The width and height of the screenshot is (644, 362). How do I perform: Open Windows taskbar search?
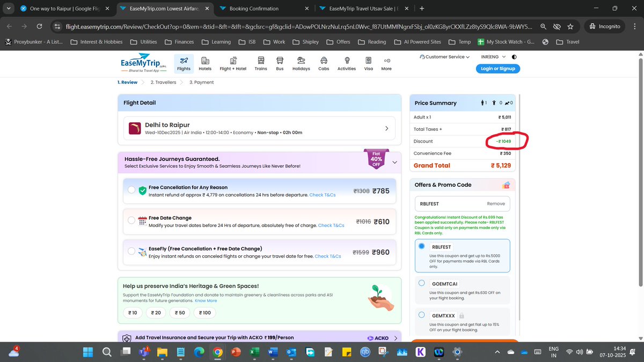click(x=107, y=352)
